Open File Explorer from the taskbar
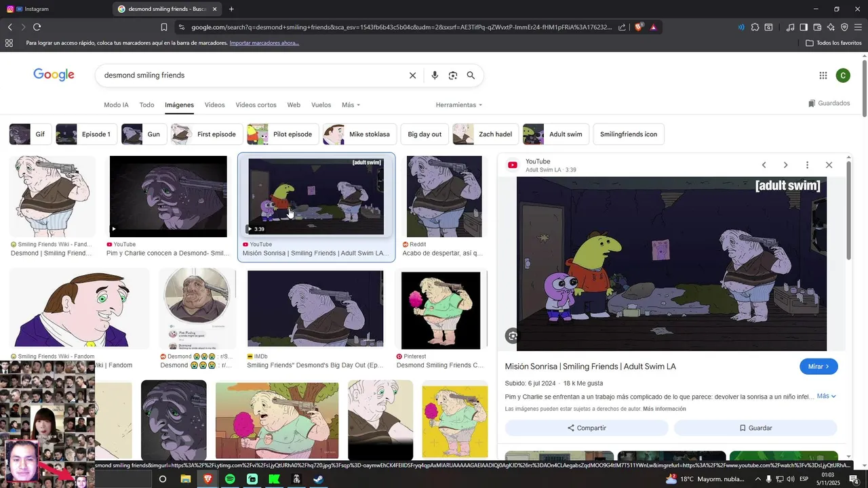Screen dimensions: 868x488 click(x=185, y=479)
